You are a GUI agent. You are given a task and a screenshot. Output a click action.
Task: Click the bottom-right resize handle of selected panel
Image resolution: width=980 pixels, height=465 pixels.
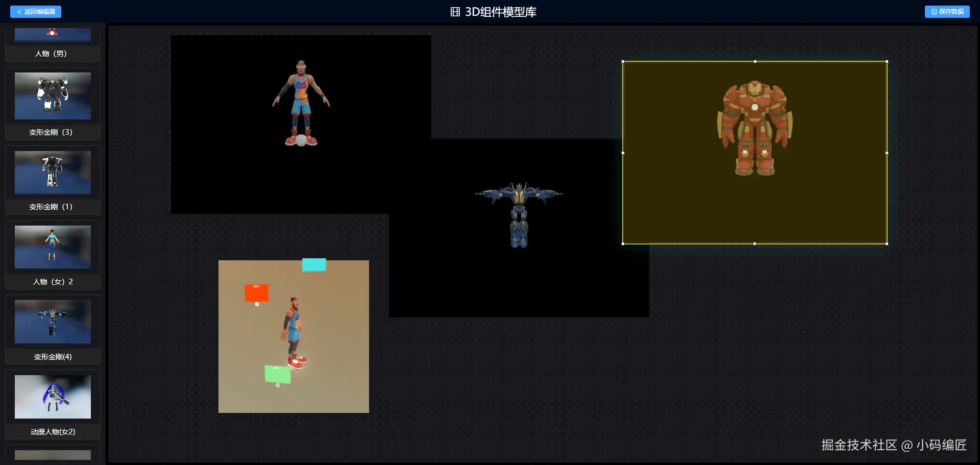887,244
